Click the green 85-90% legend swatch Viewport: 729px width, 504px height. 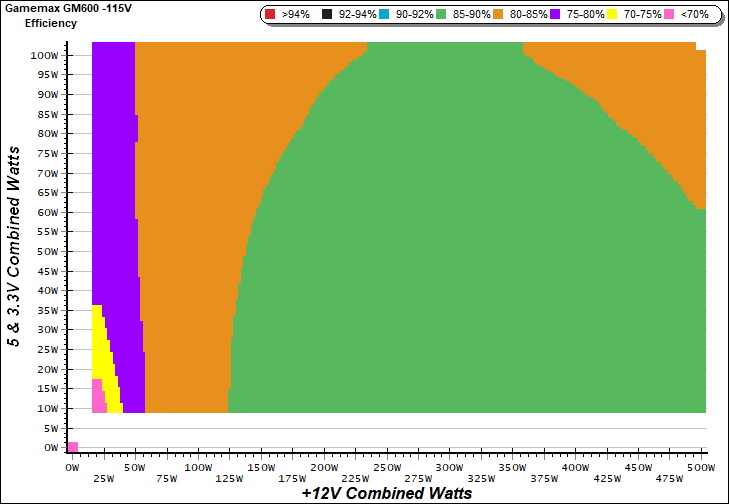tap(448, 15)
